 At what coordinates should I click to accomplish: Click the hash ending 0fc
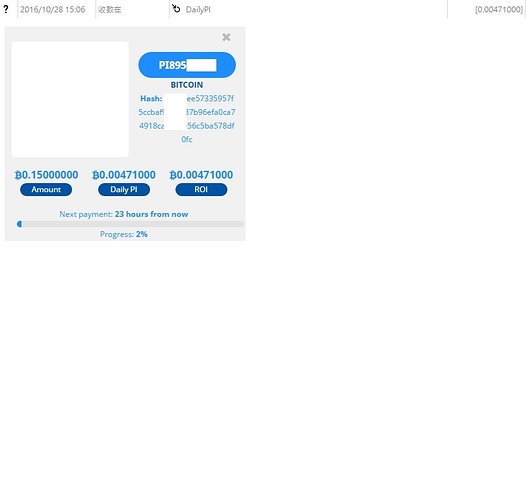pos(187,139)
